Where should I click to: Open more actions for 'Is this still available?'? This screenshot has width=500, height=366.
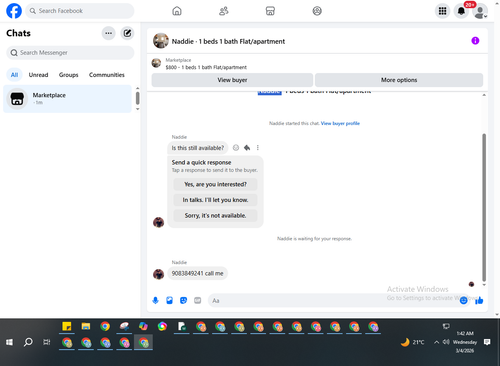point(258,148)
